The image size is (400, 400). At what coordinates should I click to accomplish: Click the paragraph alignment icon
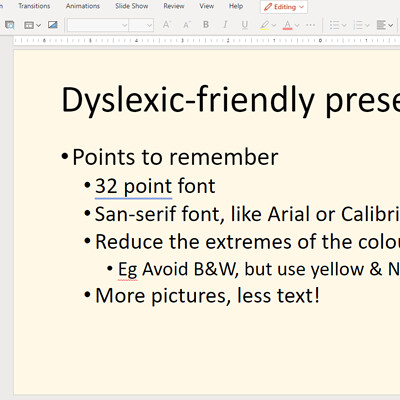381,25
